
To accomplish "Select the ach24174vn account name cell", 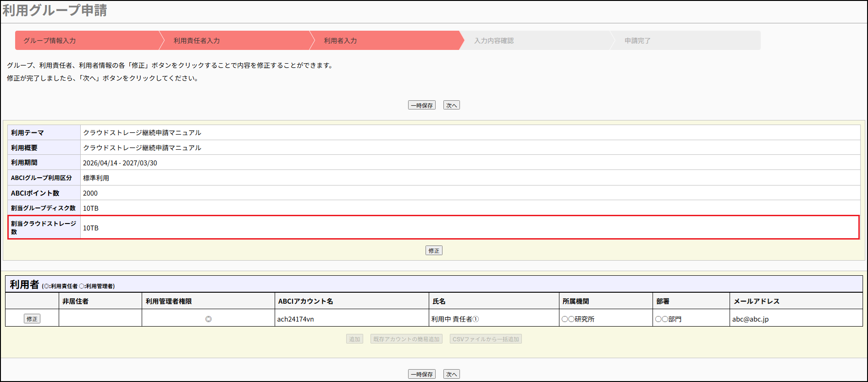I will click(x=296, y=319).
